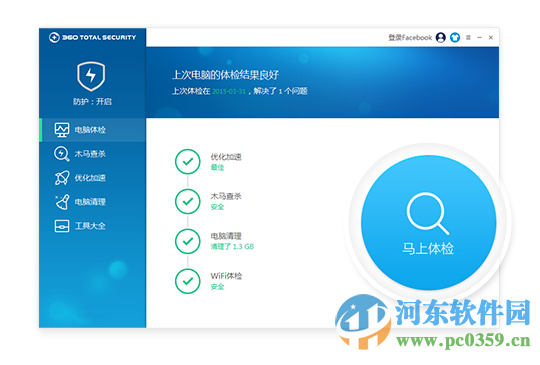The height and width of the screenshot is (365, 540).
Task: Click the WiFi体检 result title text
Action: pyautogui.click(x=226, y=276)
